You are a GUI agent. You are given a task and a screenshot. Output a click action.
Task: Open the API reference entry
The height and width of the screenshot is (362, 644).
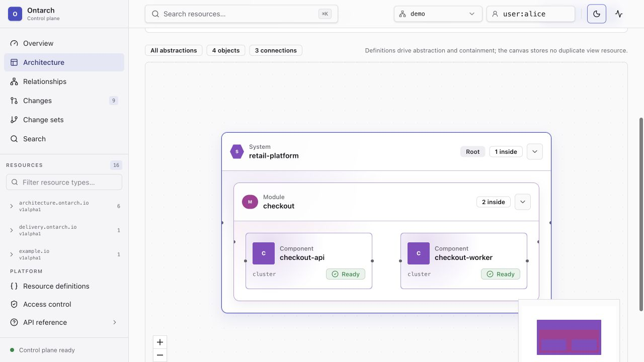point(64,322)
